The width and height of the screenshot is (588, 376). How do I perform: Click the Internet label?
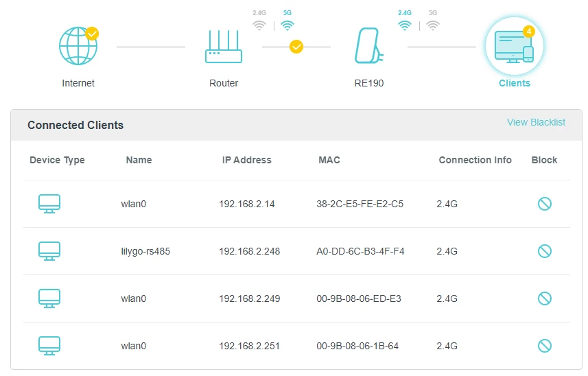(x=78, y=83)
